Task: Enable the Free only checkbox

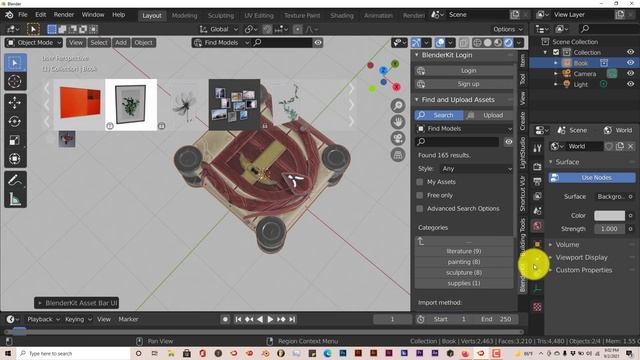Action: point(420,196)
